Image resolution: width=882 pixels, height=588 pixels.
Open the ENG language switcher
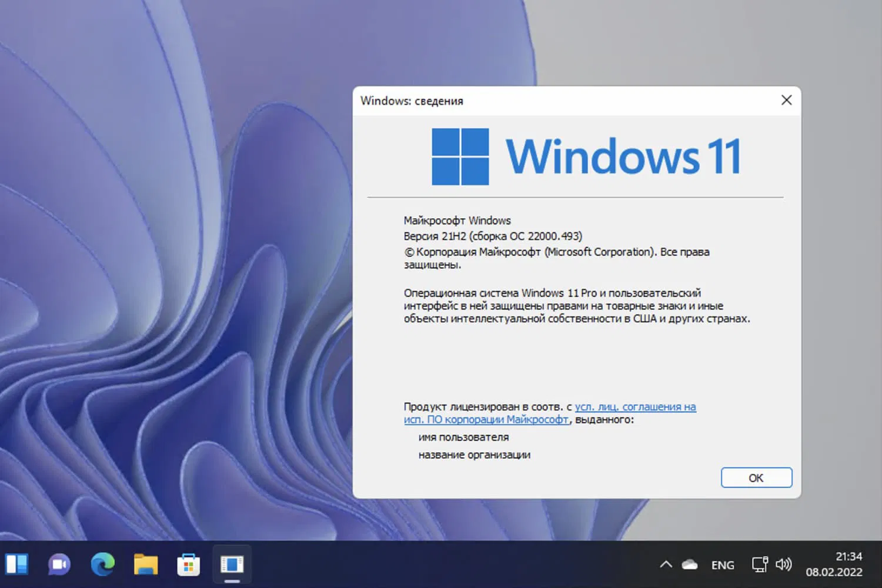(x=722, y=564)
